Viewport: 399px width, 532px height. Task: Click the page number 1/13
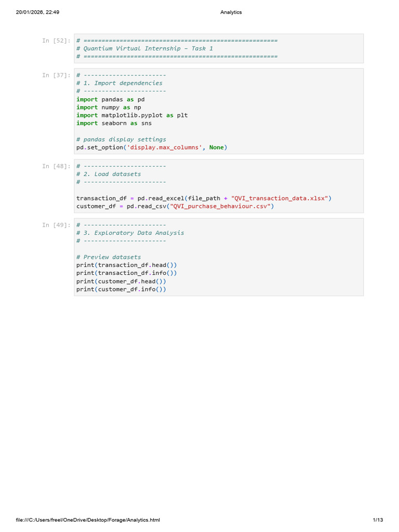pyautogui.click(x=378, y=520)
